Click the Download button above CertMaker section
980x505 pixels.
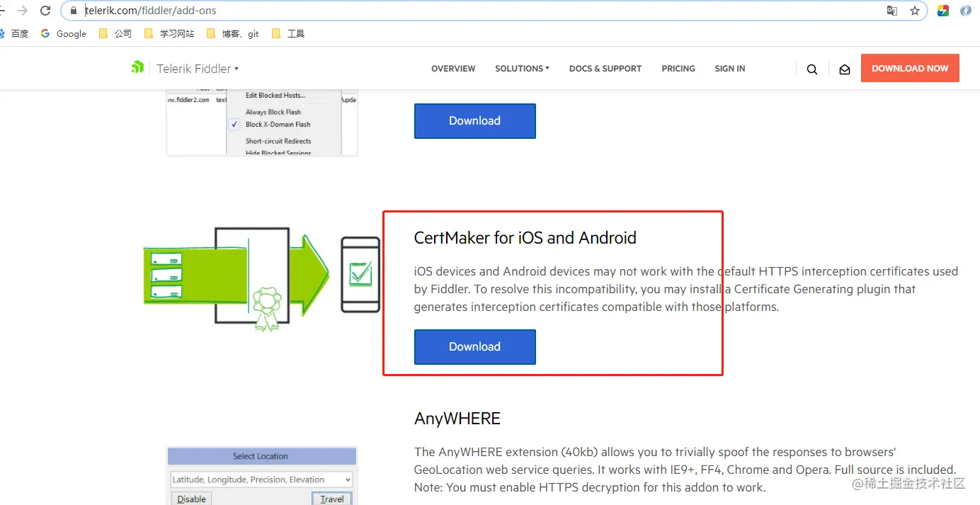tap(474, 120)
